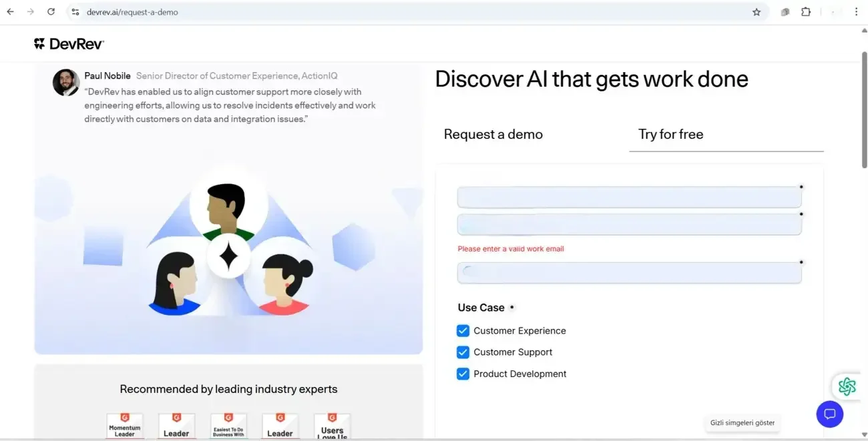Screen dimensions: 868x441
Task: Click the name "Paul Nobile"
Action: coord(107,76)
